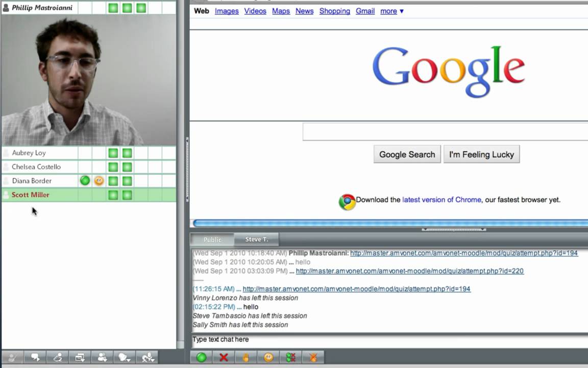The image size is (588, 368).
Task: Select participant Aubrey Loy
Action: tap(29, 153)
